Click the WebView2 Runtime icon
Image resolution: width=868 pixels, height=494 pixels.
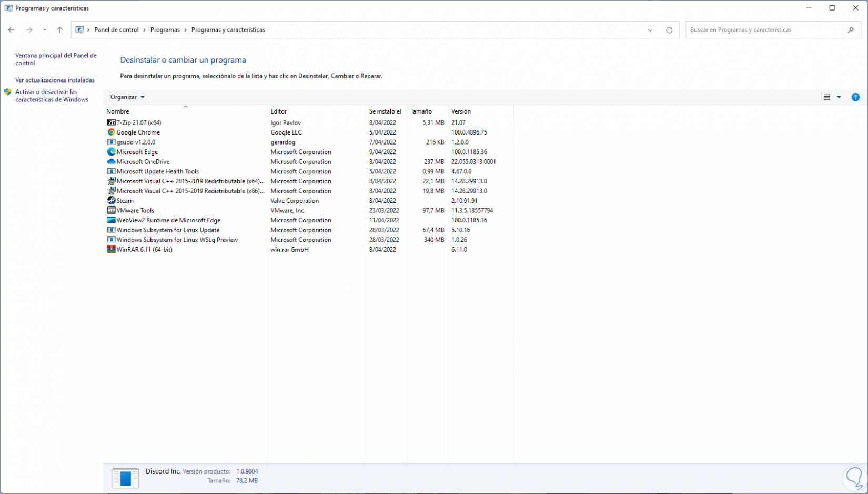111,220
